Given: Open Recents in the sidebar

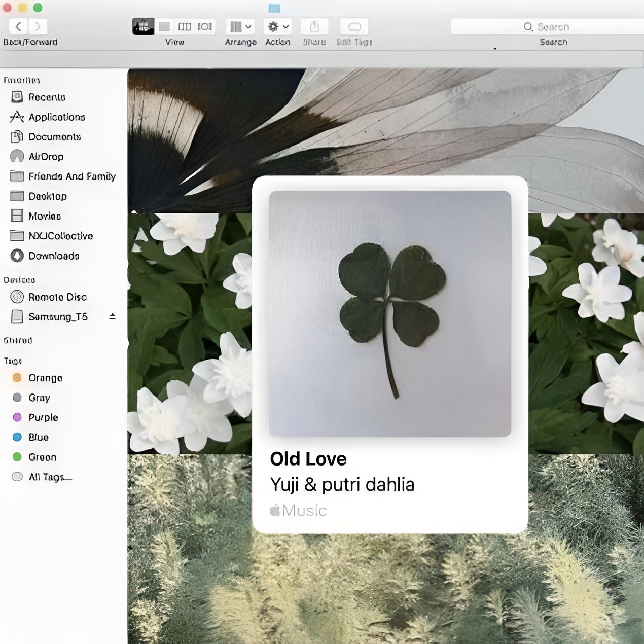Looking at the screenshot, I should (x=47, y=97).
